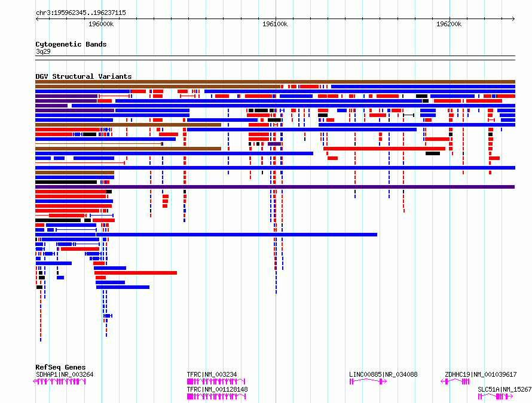Image resolution: width=532 pixels, height=403 pixels.
Task: Open the LINC00885|NR_034088 gene label
Action: click(383, 374)
